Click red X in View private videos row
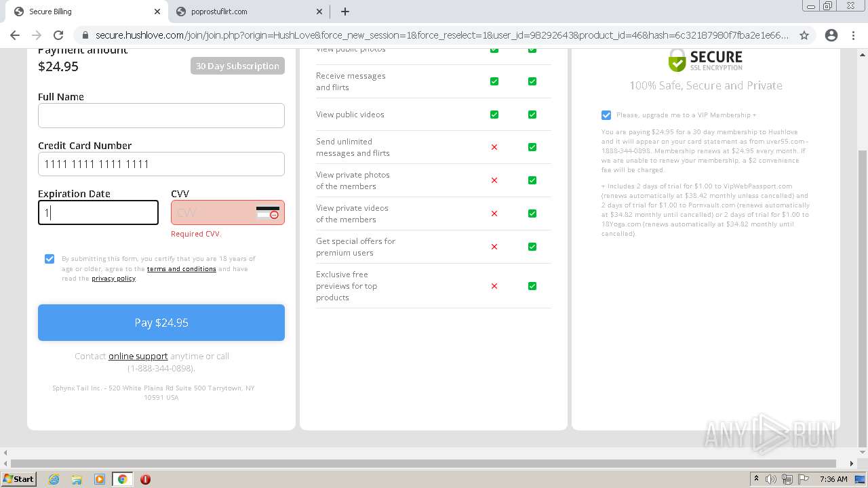The height and width of the screenshot is (488, 868). 494,213
